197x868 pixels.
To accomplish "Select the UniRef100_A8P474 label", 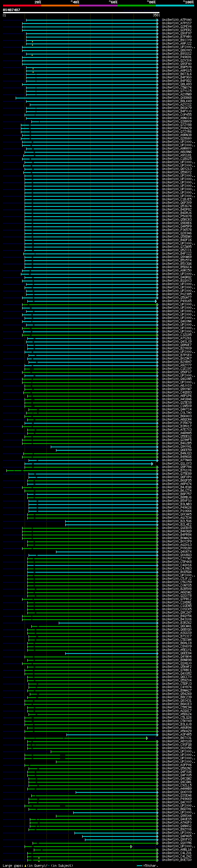I will coord(176,484).
